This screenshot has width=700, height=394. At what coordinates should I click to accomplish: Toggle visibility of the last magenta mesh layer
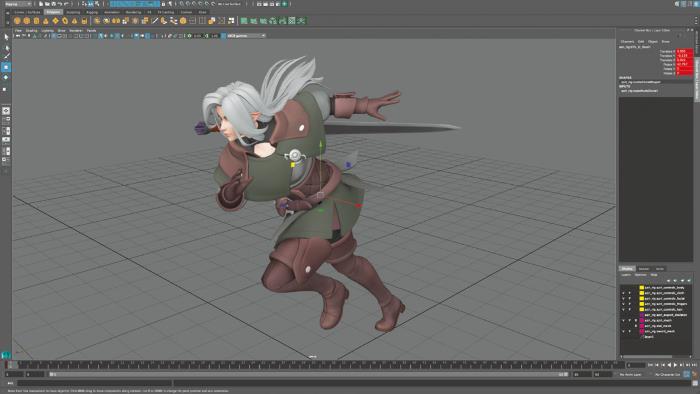point(623,332)
